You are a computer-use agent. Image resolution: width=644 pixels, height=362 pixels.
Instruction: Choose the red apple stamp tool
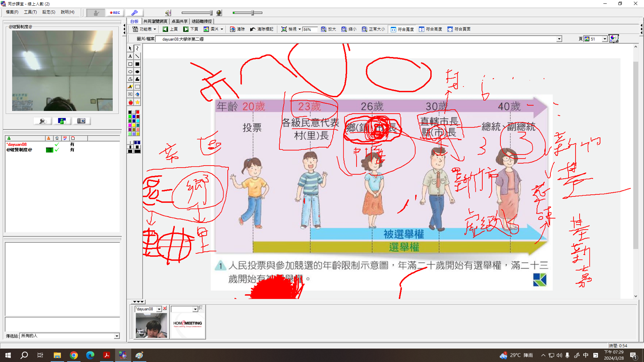point(130,102)
